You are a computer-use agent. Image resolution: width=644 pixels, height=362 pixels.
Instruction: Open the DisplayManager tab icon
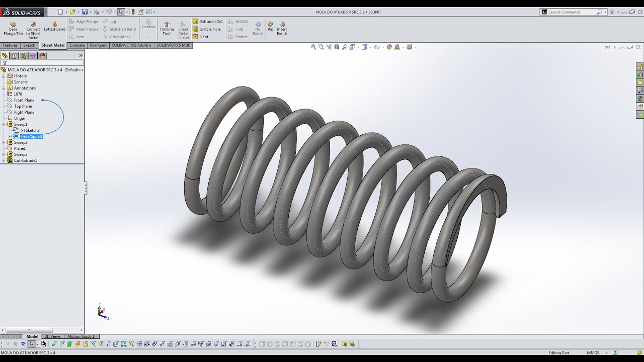coord(43,56)
